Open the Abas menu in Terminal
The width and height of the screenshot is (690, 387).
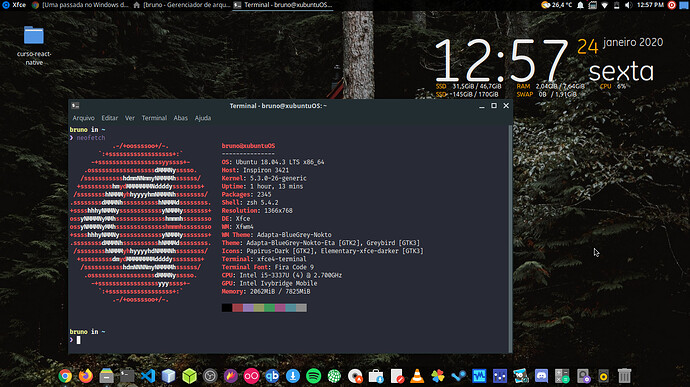click(x=180, y=118)
